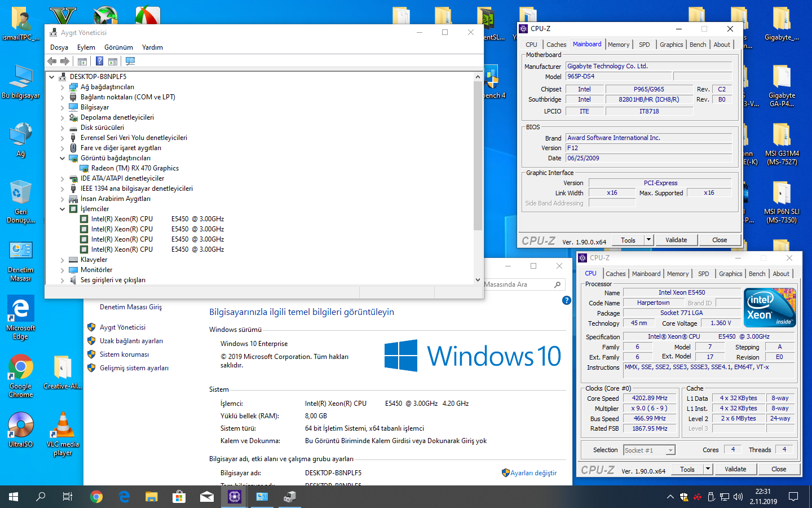812x508 pixels.
Task: Select the Depolama denetleyicileri tree row
Action: (x=117, y=118)
